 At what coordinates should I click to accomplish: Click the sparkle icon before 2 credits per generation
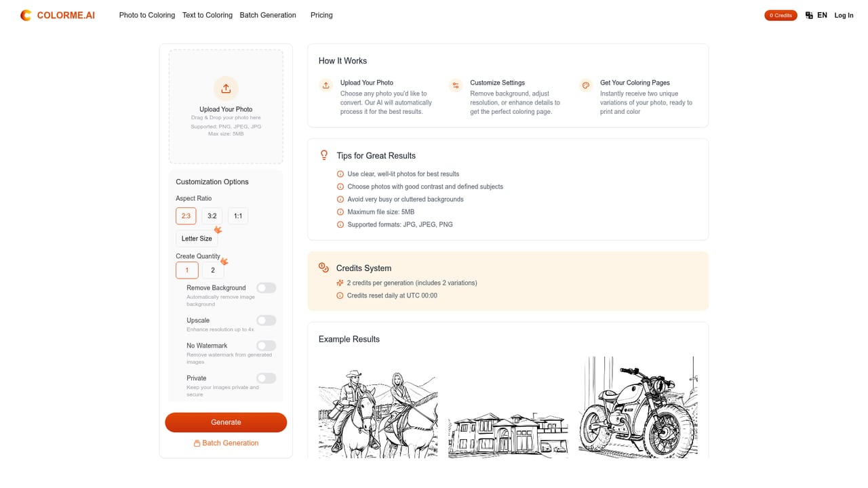[x=340, y=283]
